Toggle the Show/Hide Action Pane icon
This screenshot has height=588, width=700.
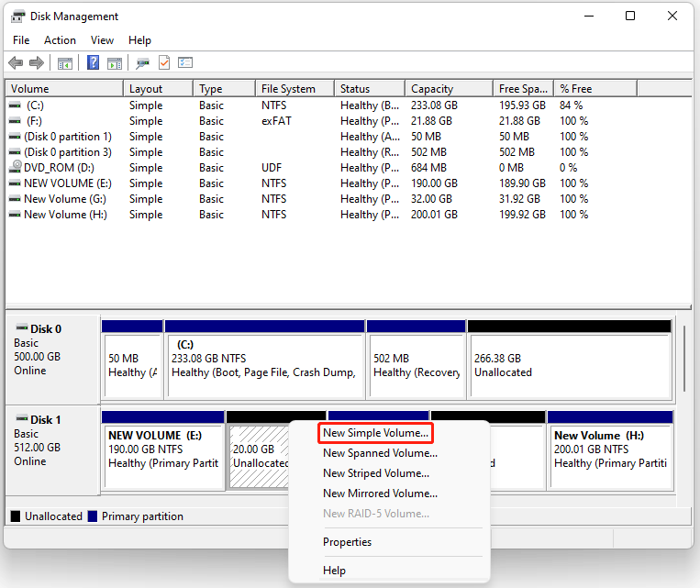tap(115, 63)
